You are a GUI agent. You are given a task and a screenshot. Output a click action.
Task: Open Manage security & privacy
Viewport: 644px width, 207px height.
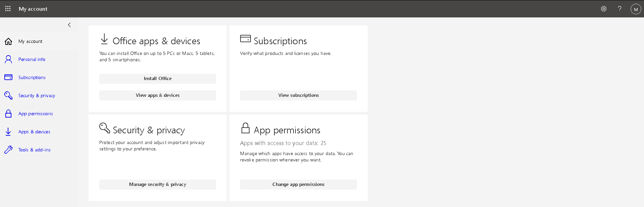[158, 185]
